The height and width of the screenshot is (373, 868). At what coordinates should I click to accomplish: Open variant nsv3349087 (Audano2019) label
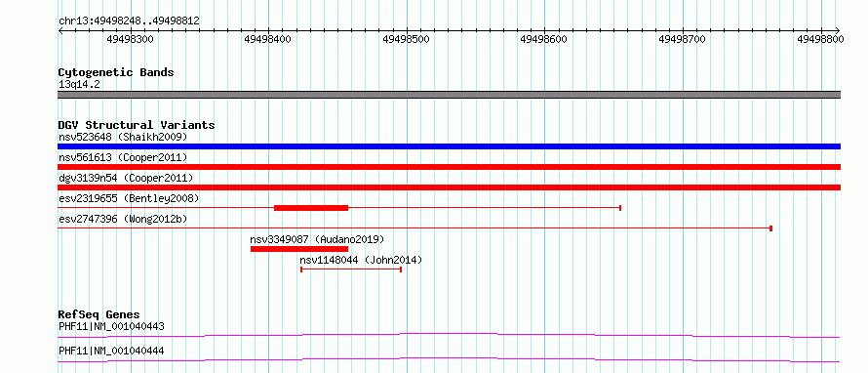click(317, 239)
